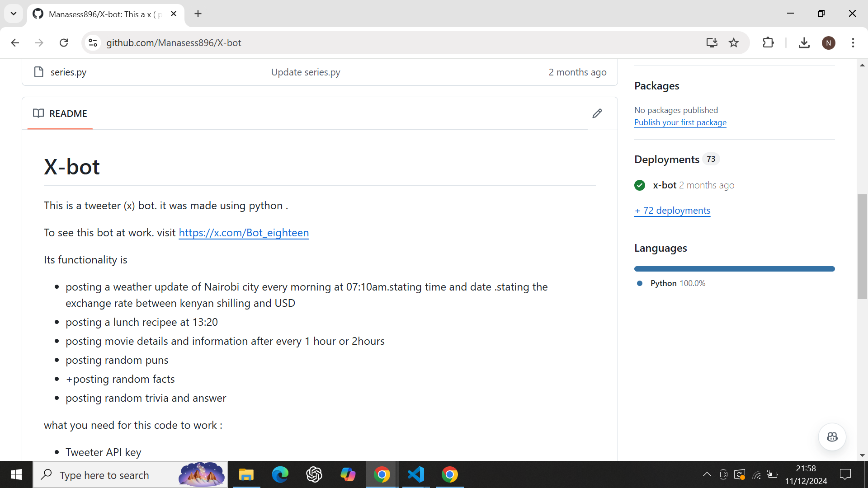The image size is (868, 488).
Task: Edit the README with the pencil icon
Action: point(597,113)
